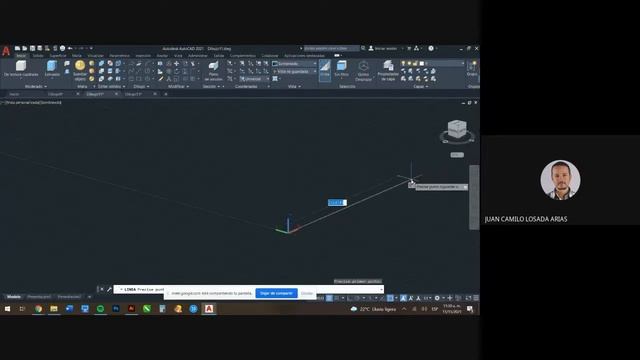This screenshot has width=640, height=360.
Task: Open the Presentación1 layout tab
Action: coord(39,297)
